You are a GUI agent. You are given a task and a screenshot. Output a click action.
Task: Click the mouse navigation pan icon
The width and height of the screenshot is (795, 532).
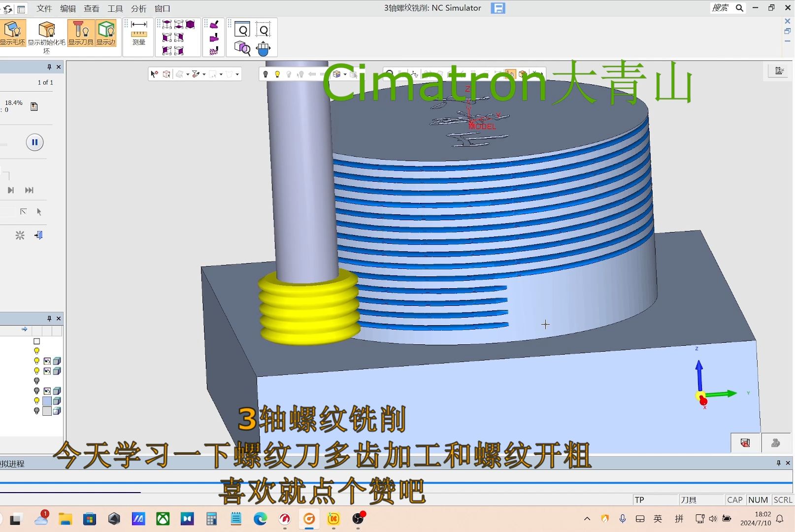[x=264, y=48]
